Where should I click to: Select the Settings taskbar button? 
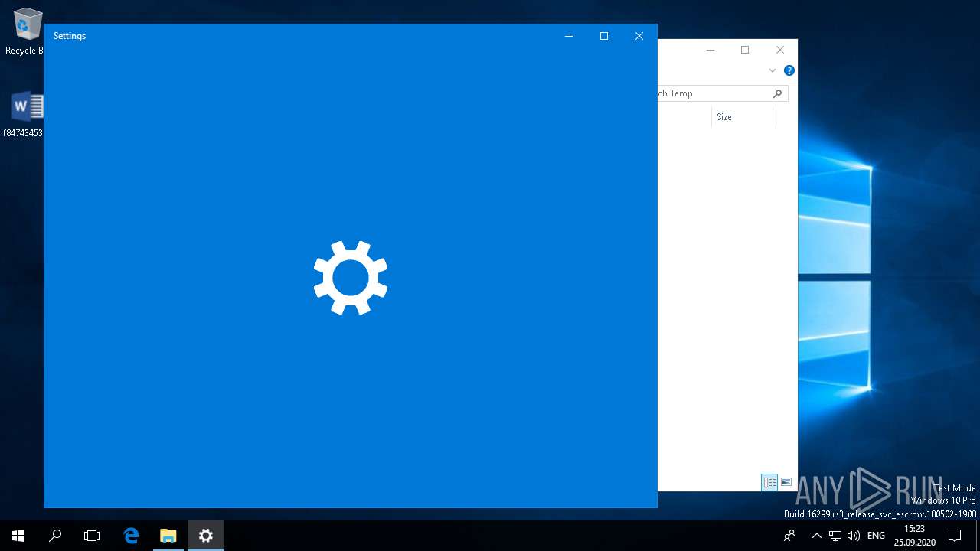205,536
